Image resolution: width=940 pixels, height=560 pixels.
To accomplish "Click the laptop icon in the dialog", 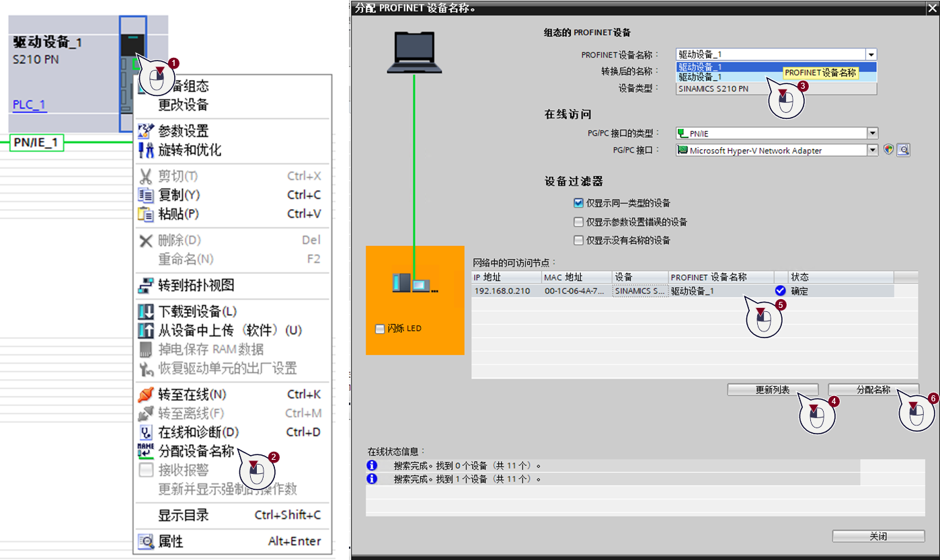I will pos(415,54).
